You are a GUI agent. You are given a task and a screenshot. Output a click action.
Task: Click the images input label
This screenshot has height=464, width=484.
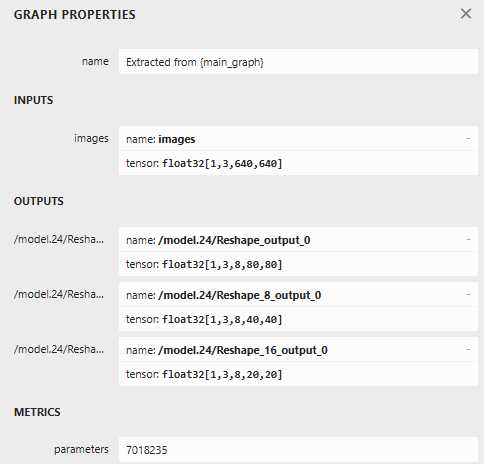pos(91,138)
